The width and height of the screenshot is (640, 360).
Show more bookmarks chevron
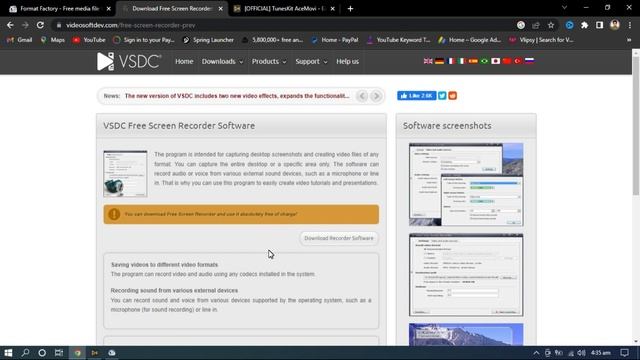[629, 40]
